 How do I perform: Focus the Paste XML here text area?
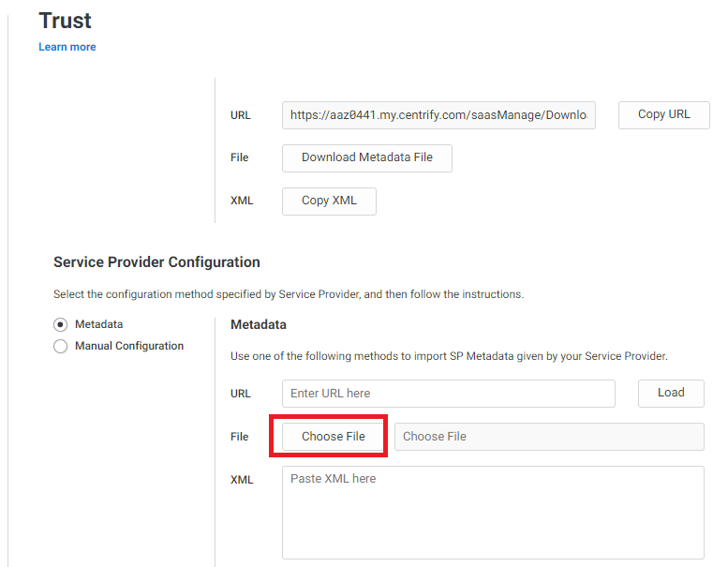493,513
